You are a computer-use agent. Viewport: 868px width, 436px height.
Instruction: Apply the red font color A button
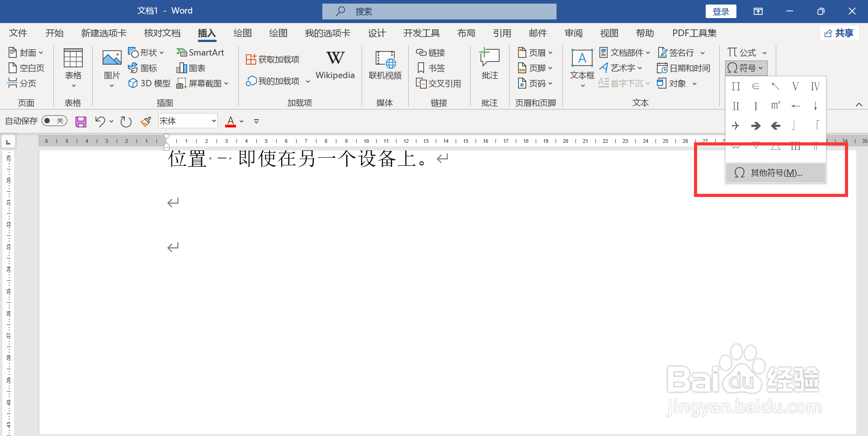click(x=231, y=121)
